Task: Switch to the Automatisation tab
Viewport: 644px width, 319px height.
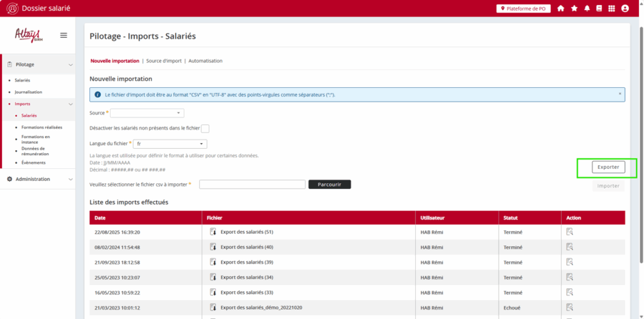Action: [205, 61]
